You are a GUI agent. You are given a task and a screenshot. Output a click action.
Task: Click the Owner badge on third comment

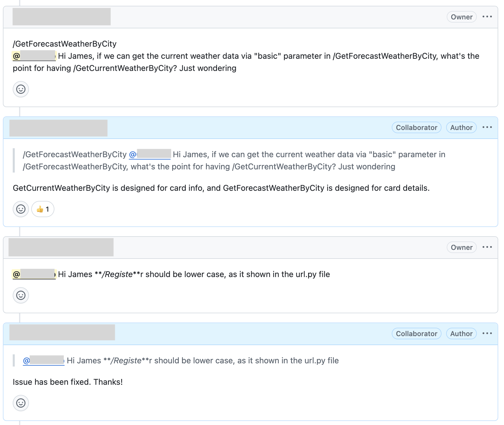[461, 248]
